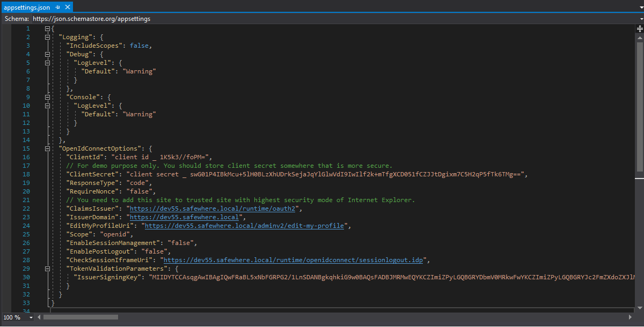Image resolution: width=644 pixels, height=327 pixels.
Task: Collapse the "Console" block
Action: click(48, 97)
